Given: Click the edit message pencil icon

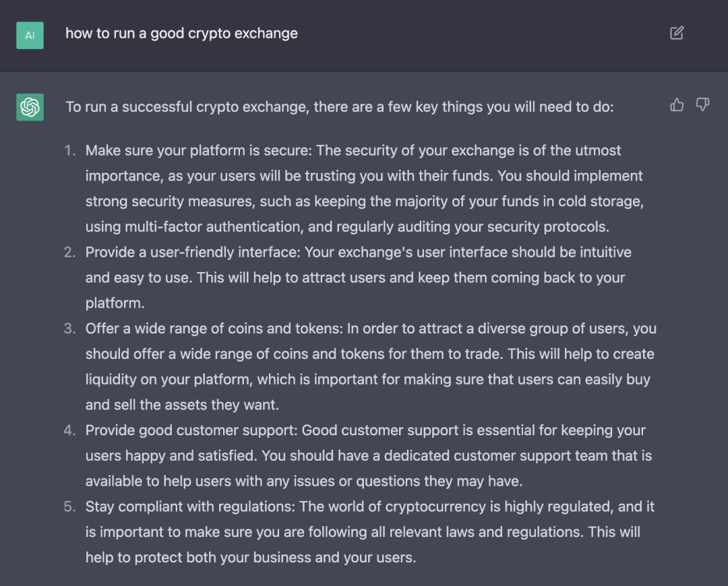Looking at the screenshot, I should pyautogui.click(x=677, y=33).
